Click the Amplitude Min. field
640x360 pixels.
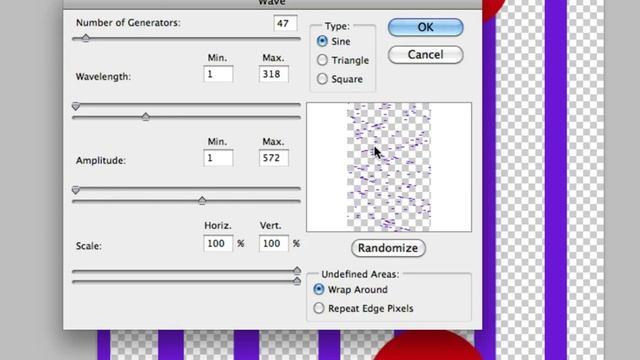click(x=218, y=158)
